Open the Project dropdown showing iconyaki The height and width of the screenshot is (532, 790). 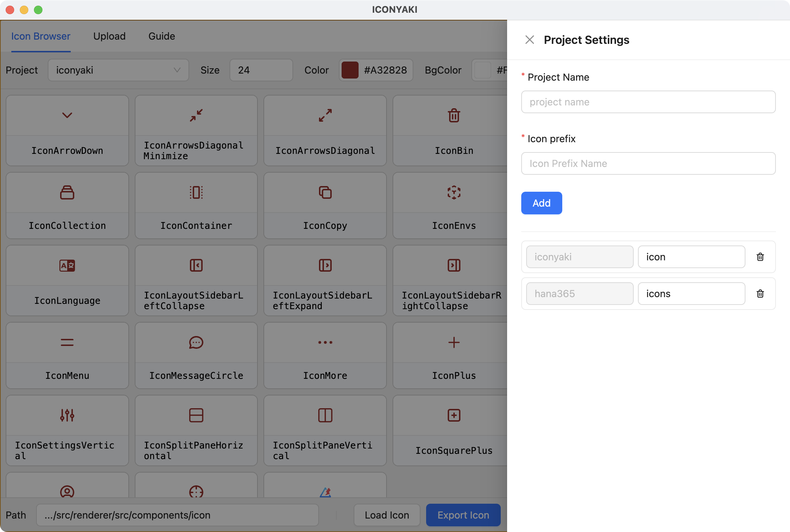pos(118,70)
